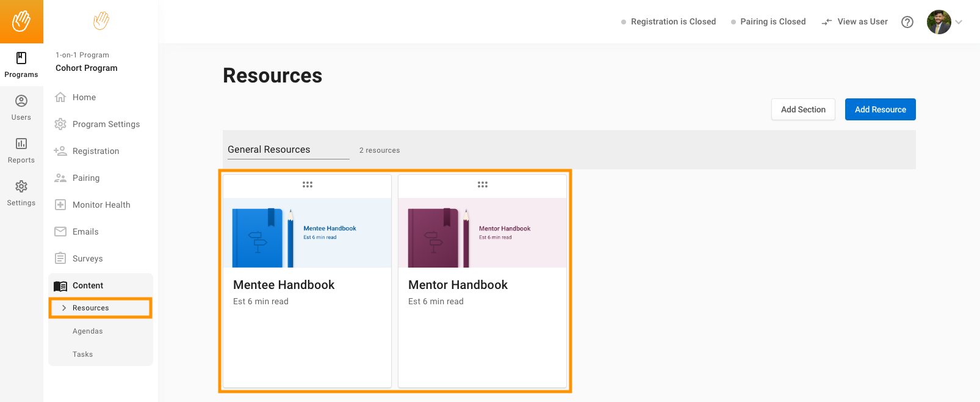
Task: Click the View as User link
Action: pyautogui.click(x=862, y=22)
